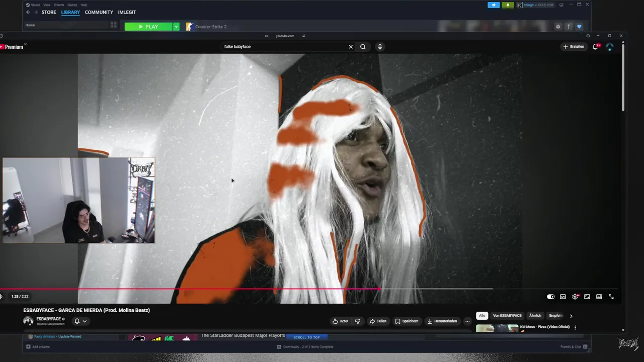Viewport: 644px width, 362px height.
Task: Go forward with Steam's forward arrow
Action: (x=36, y=12)
